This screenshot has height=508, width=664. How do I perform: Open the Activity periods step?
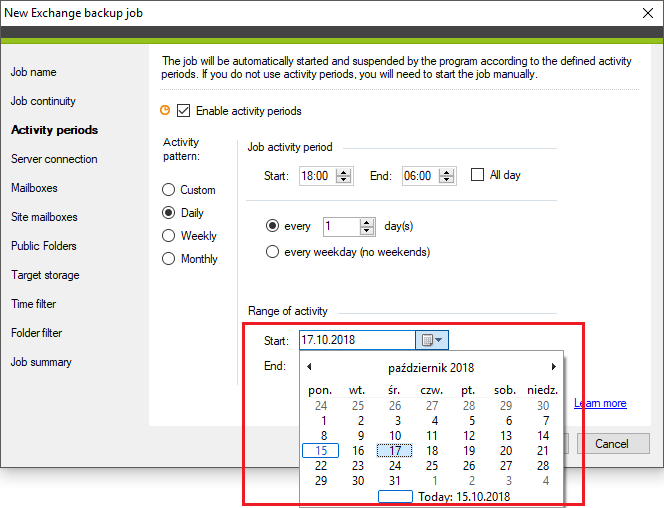coord(55,130)
